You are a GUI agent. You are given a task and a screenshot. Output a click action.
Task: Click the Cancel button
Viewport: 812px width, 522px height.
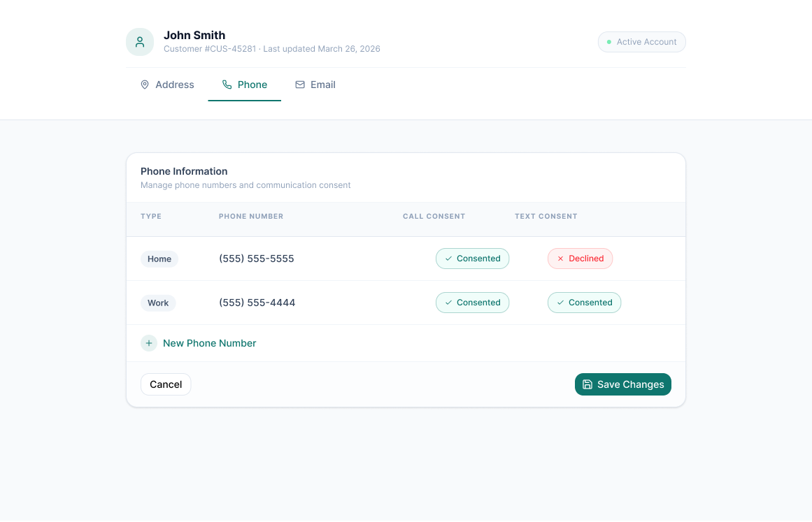(x=166, y=384)
